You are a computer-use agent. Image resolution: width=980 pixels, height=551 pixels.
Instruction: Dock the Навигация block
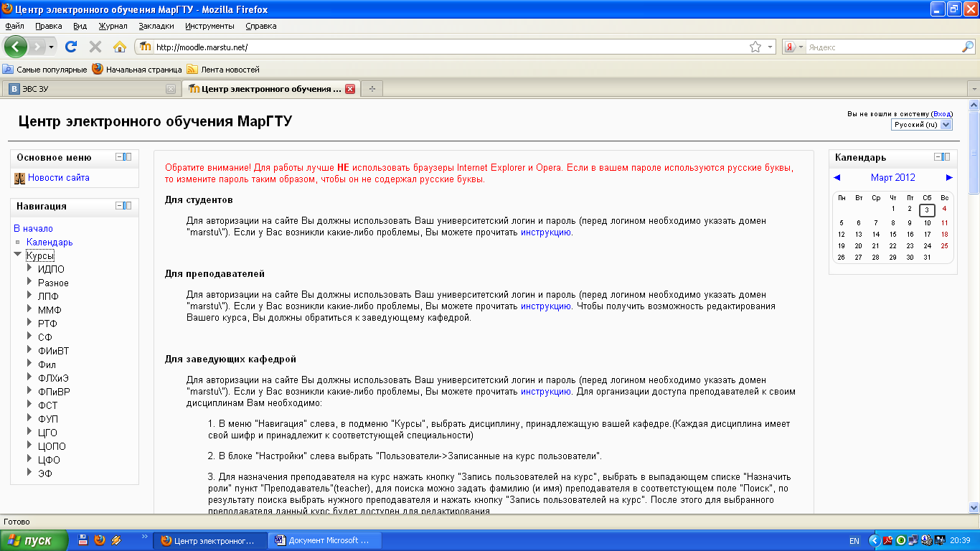pyautogui.click(x=128, y=206)
